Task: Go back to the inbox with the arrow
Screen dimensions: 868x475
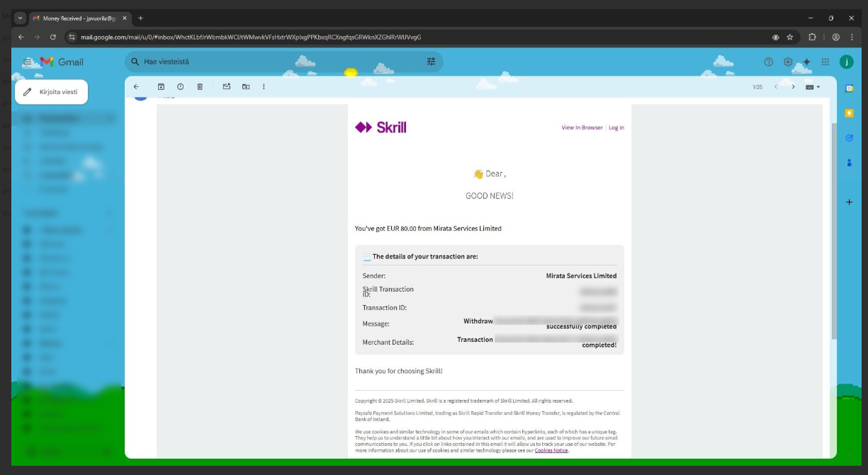Action: pyautogui.click(x=136, y=87)
